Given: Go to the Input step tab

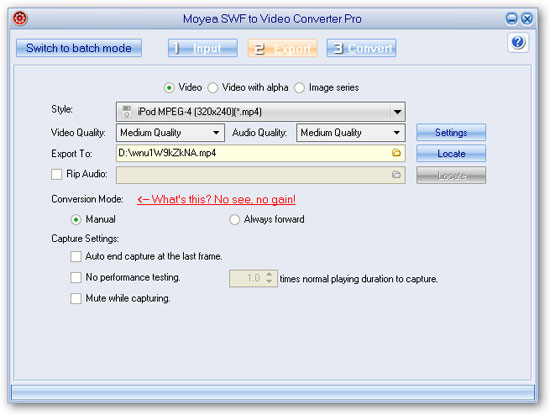Looking at the screenshot, I should tap(203, 48).
